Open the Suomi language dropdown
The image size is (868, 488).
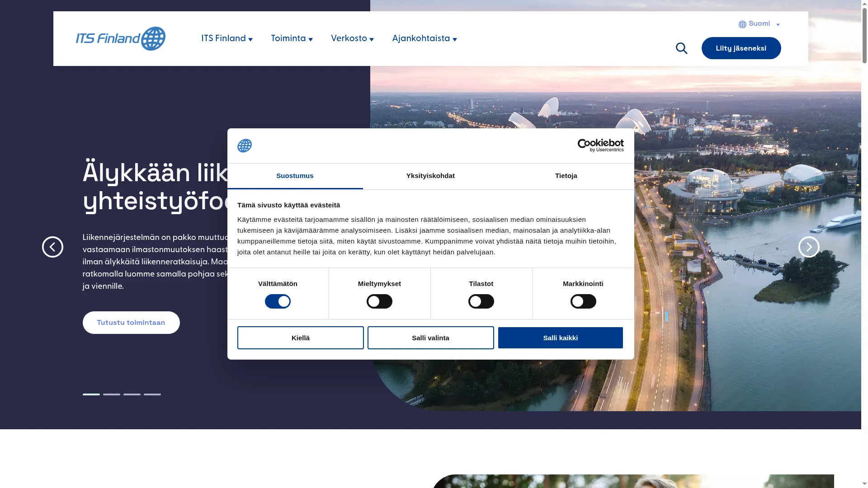point(759,24)
